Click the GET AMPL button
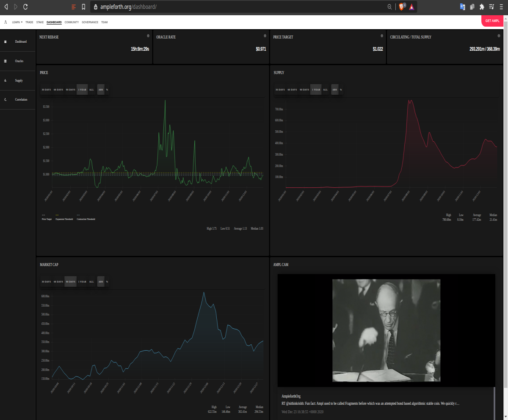The width and height of the screenshot is (508, 420). [492, 21]
